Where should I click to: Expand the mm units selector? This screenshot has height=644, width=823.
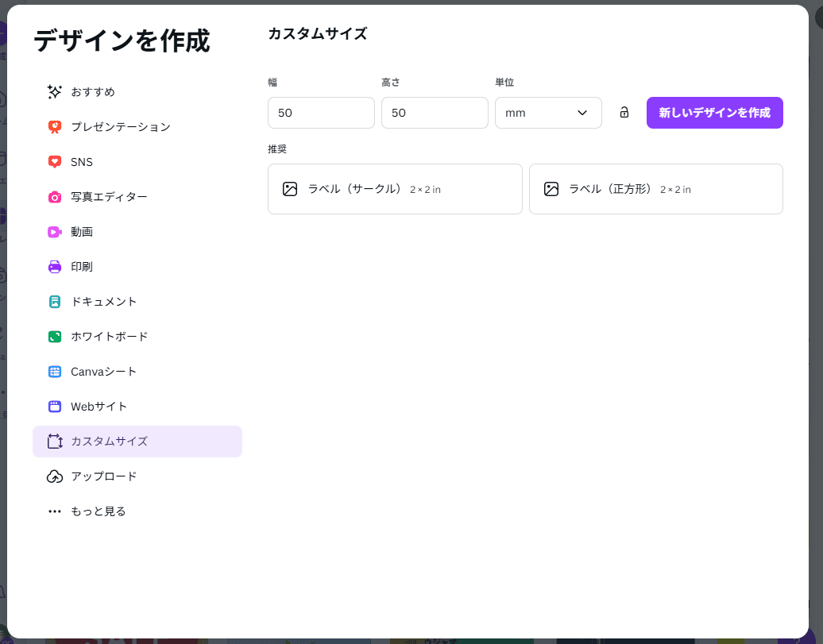(548, 112)
